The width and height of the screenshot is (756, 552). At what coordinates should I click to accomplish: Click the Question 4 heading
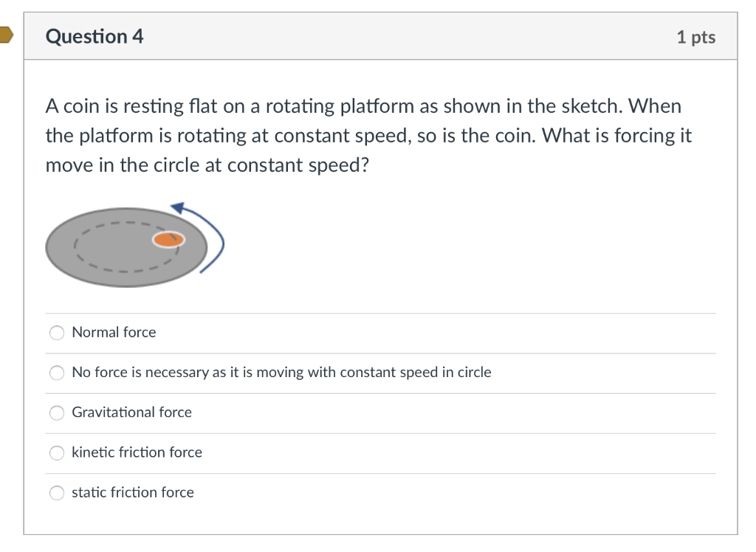(x=94, y=37)
